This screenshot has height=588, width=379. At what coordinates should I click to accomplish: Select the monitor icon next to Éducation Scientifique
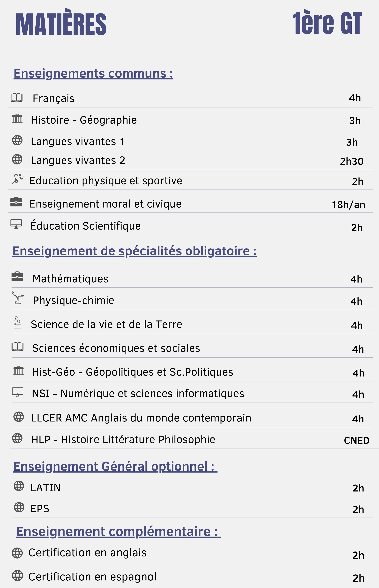click(16, 224)
